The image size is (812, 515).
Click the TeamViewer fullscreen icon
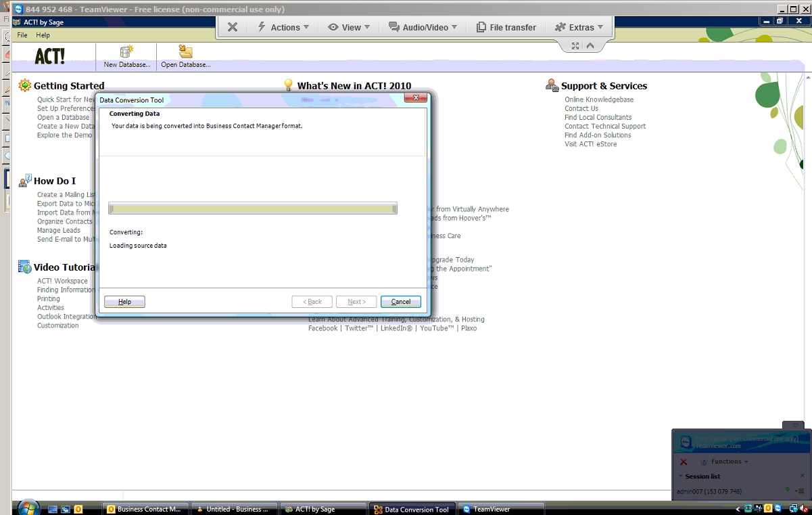(575, 46)
